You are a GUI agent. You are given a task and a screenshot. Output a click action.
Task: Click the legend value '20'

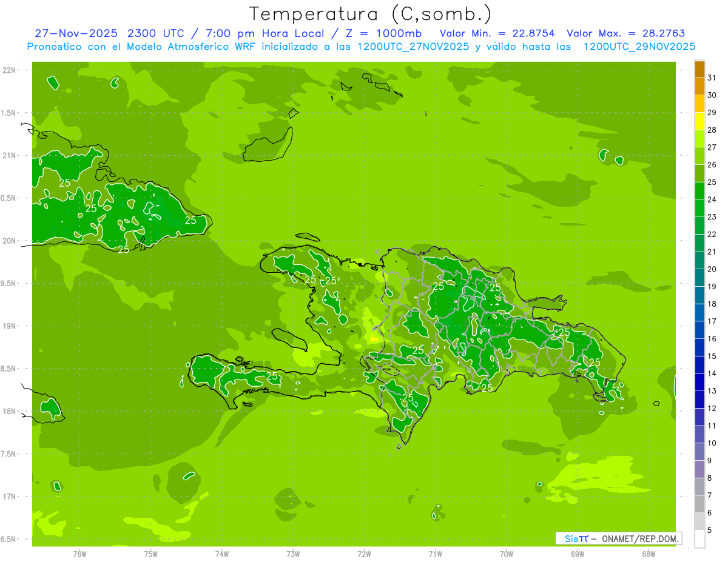[712, 269]
